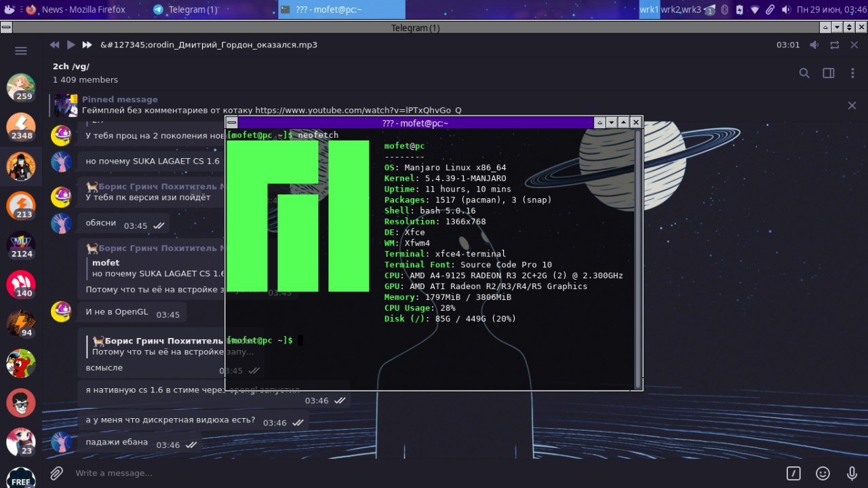The height and width of the screenshot is (488, 868).
Task: Shade the terminal window with the triangle button
Action: [599, 123]
